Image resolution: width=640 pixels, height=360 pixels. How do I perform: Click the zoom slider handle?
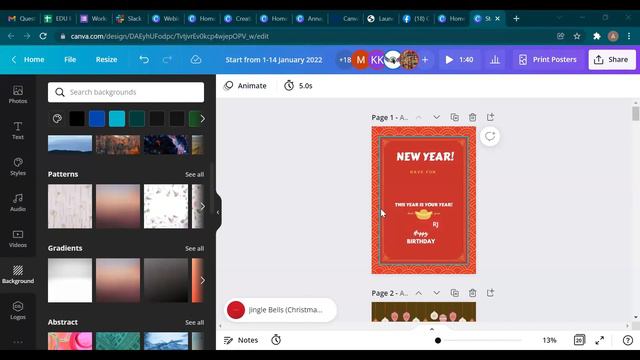click(x=438, y=340)
